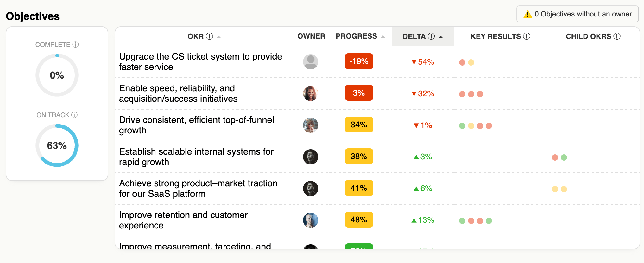
Task: Click info icon beside DELTA header
Action: tap(431, 36)
